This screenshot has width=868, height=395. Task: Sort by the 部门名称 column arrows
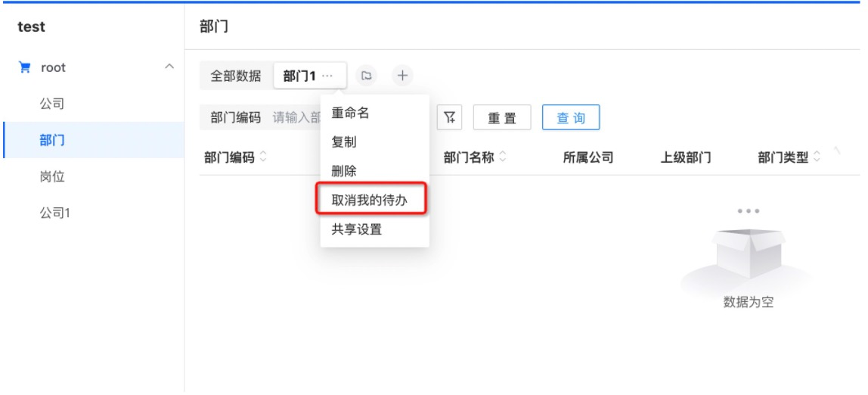click(x=502, y=158)
